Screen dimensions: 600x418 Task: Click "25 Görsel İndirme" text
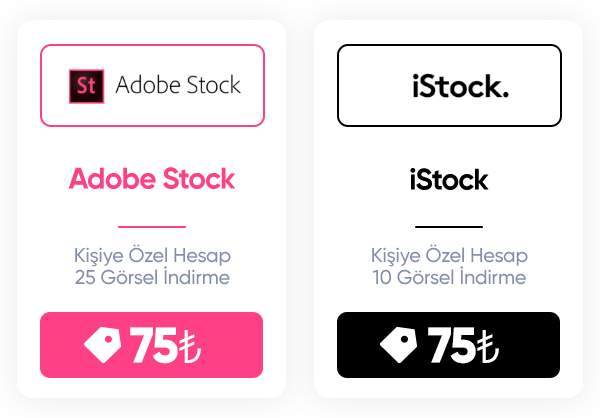pyautogui.click(x=152, y=277)
